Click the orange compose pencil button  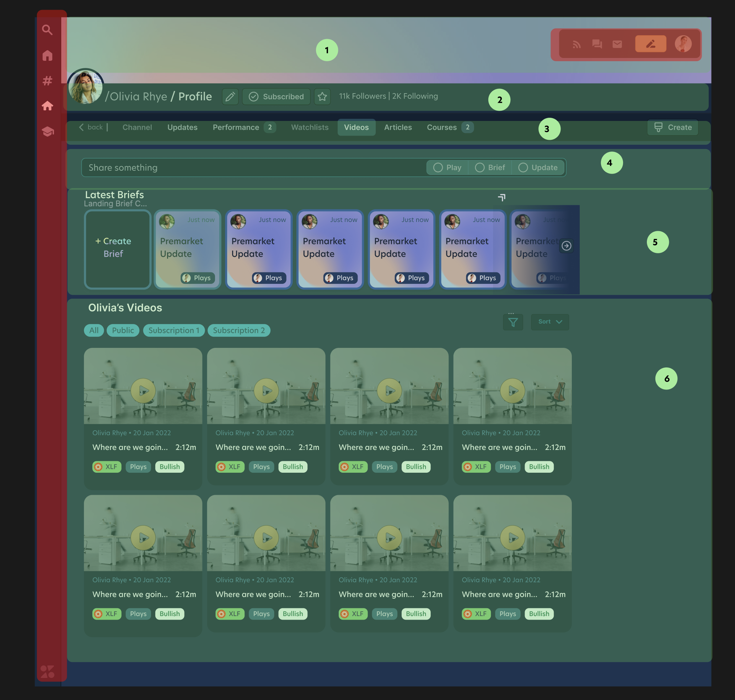pos(651,44)
